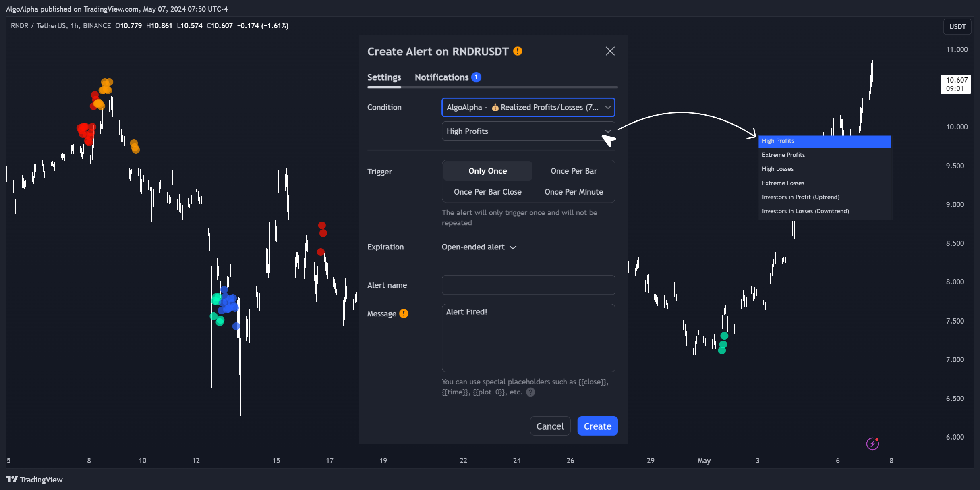
Task: Click the orange warning icon beside RNDRUSDT title
Action: coord(518,51)
